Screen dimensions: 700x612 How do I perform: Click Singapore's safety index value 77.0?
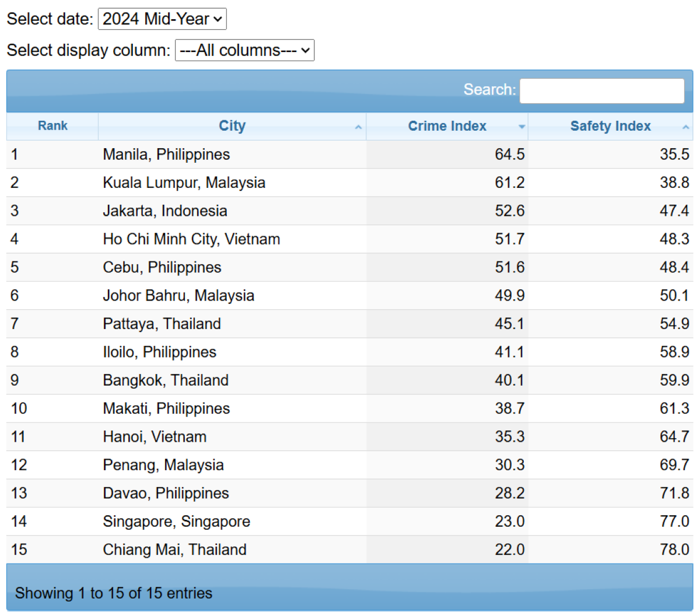[674, 521]
